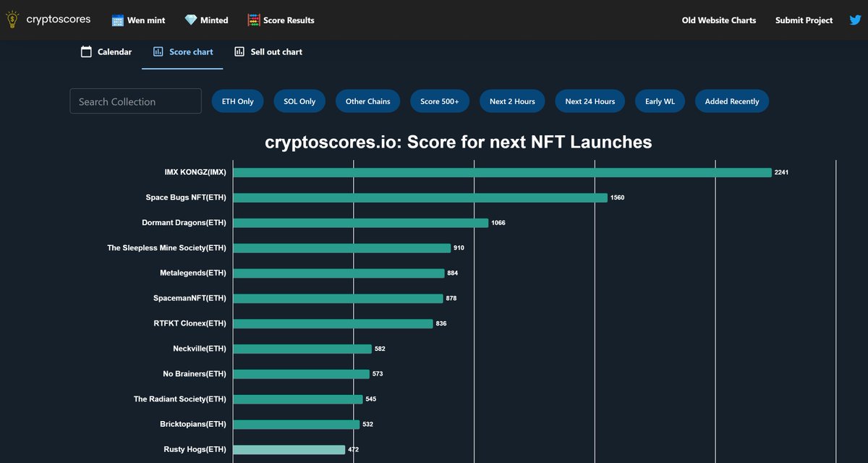Click the RTFKT Clonex score bar
Screen dimensions: 868x463
click(x=333, y=323)
